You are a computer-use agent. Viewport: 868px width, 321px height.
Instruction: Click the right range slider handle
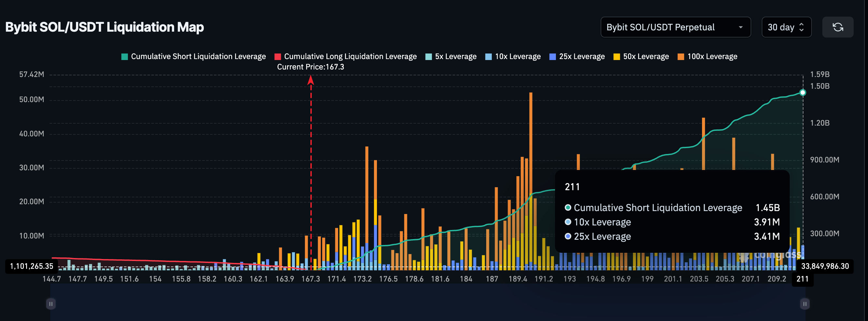[x=805, y=304]
